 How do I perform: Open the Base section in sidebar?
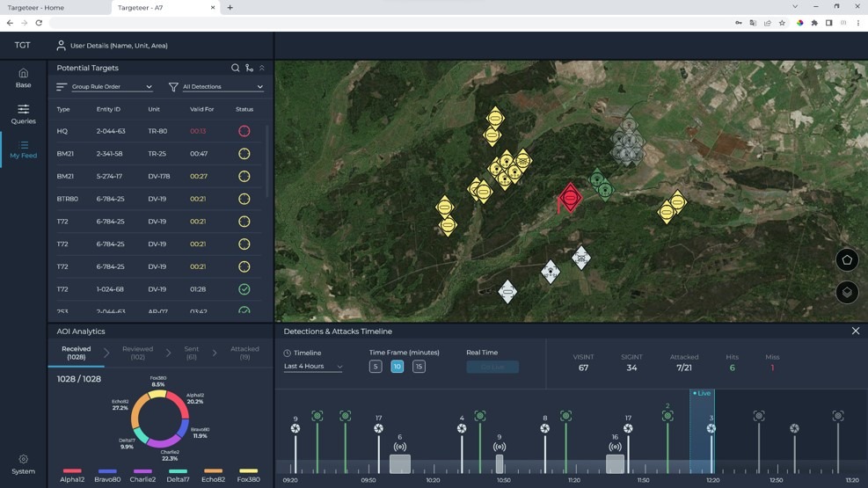[23, 77]
